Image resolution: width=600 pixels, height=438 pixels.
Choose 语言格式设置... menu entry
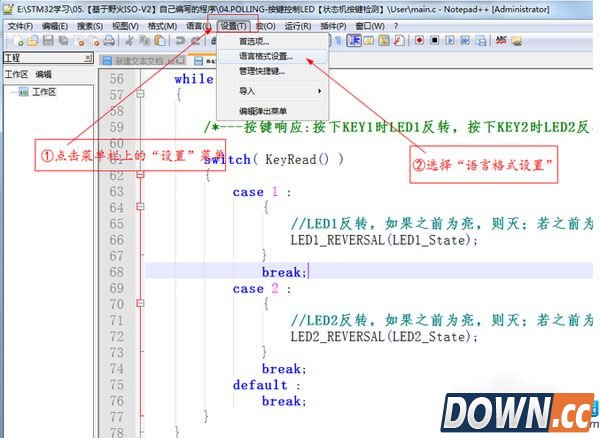click(273, 56)
